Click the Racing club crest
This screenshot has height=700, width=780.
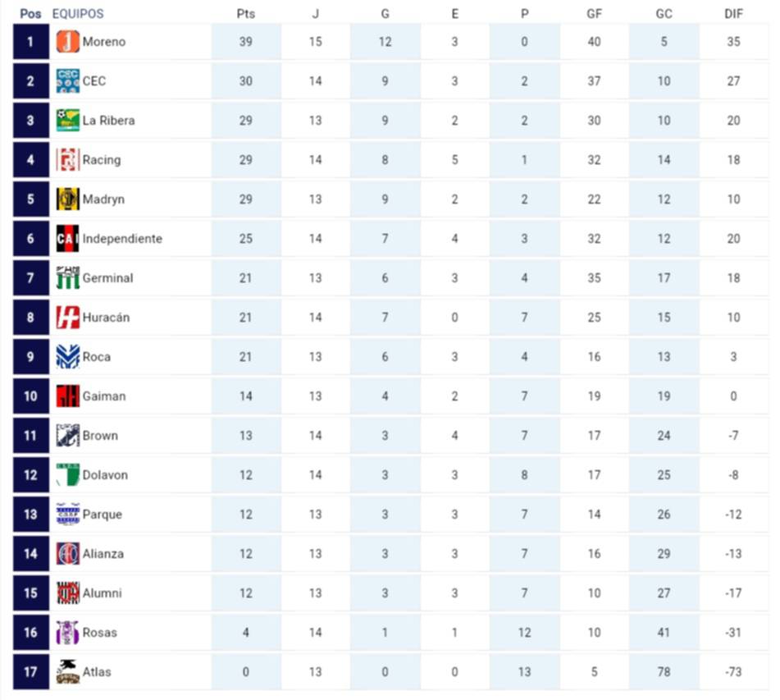point(68,160)
